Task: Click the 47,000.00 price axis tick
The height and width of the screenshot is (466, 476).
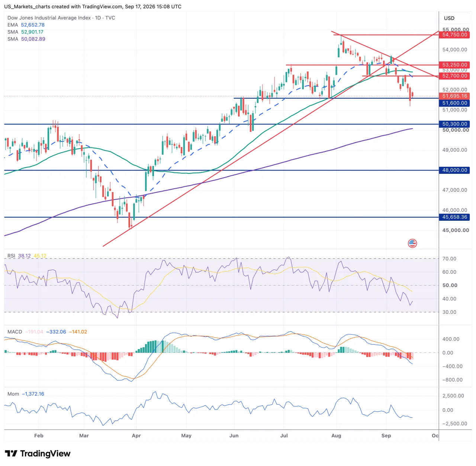Action: pyautogui.click(x=455, y=190)
